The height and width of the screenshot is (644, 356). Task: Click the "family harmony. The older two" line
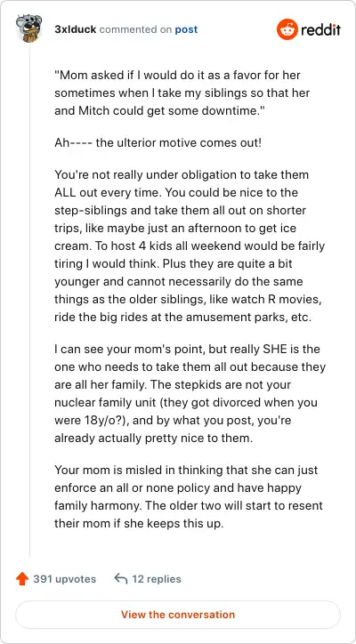point(189,506)
